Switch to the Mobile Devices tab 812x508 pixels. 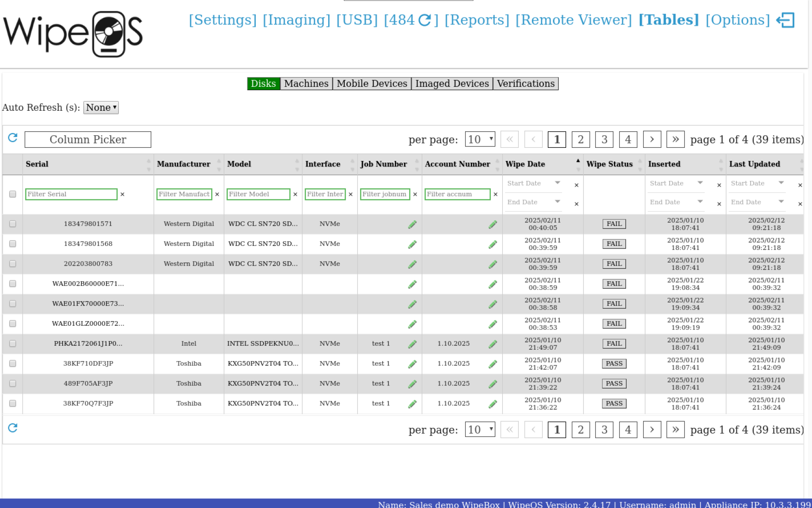point(372,84)
